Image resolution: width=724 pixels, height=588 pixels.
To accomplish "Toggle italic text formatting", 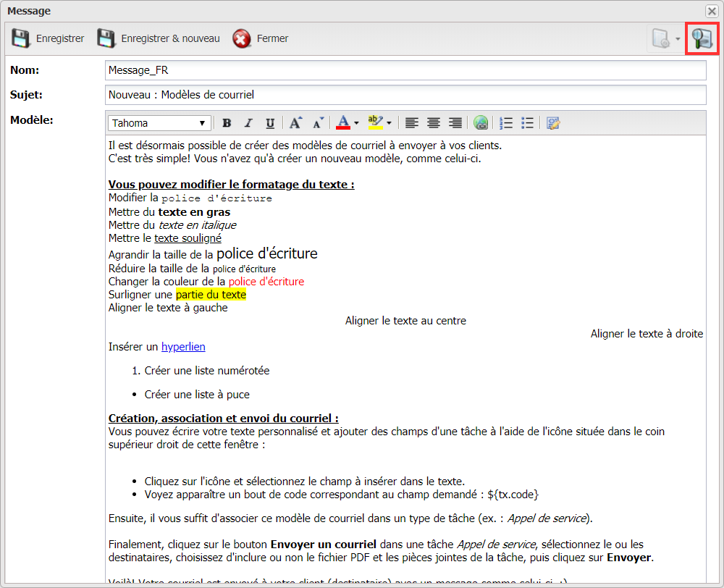I will 248,123.
